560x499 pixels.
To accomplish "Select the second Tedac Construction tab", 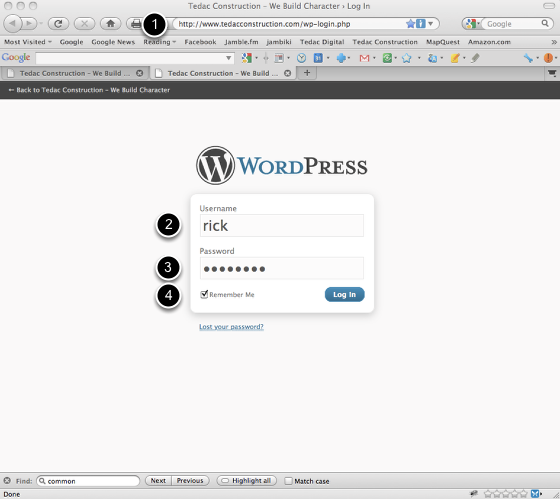I will click(x=222, y=73).
